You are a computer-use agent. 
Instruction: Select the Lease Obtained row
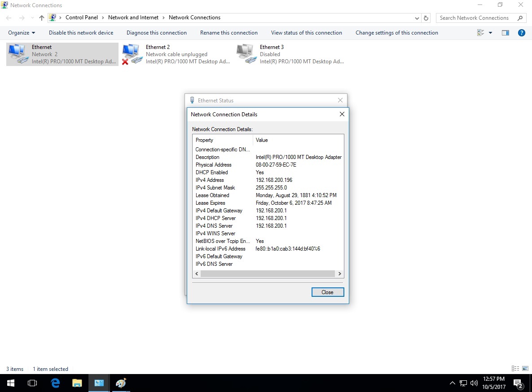(268, 195)
